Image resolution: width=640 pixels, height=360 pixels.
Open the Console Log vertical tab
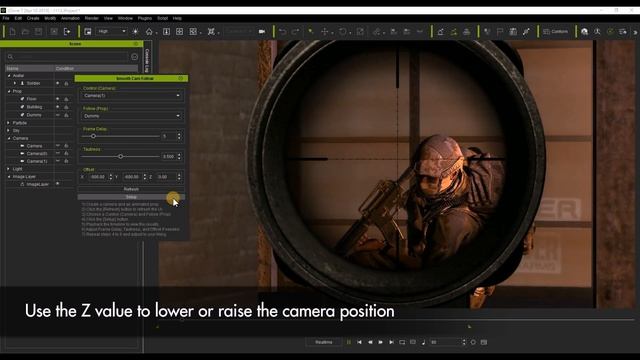(x=147, y=60)
